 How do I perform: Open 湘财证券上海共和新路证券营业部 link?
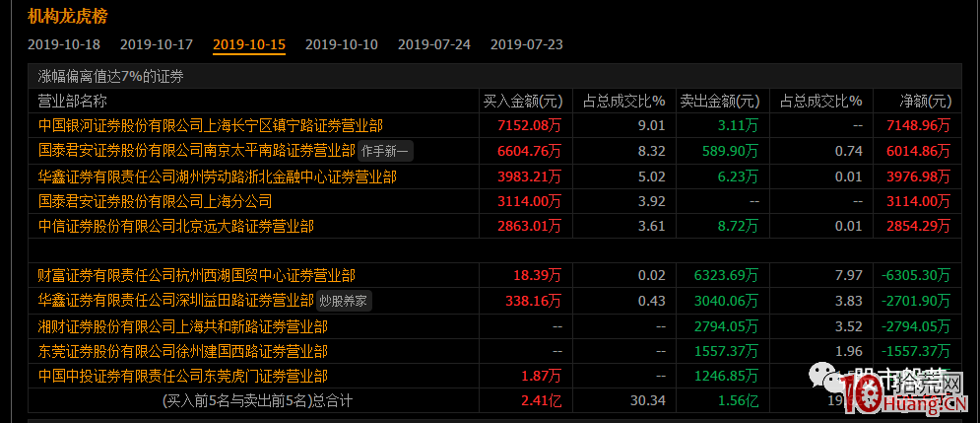pyautogui.click(x=183, y=326)
